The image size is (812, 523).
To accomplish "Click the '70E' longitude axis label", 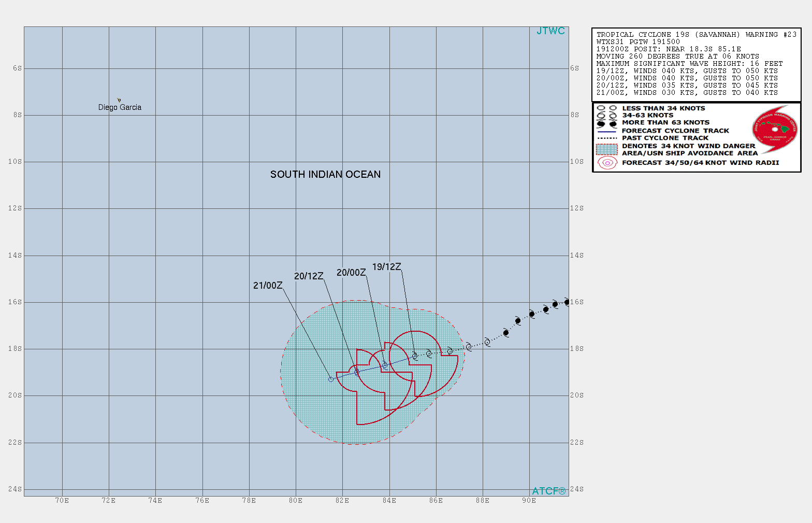I will 62,501.
